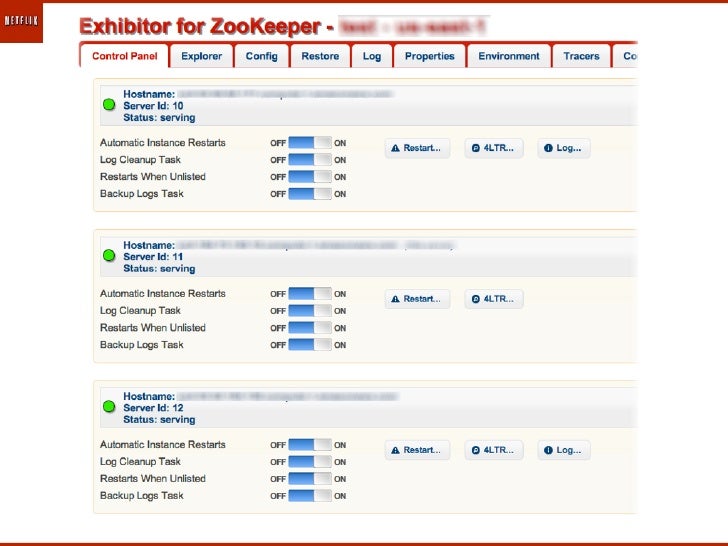Click green status indicator for Server Id 12
Viewport: 728px width, 546px height.
(x=109, y=407)
